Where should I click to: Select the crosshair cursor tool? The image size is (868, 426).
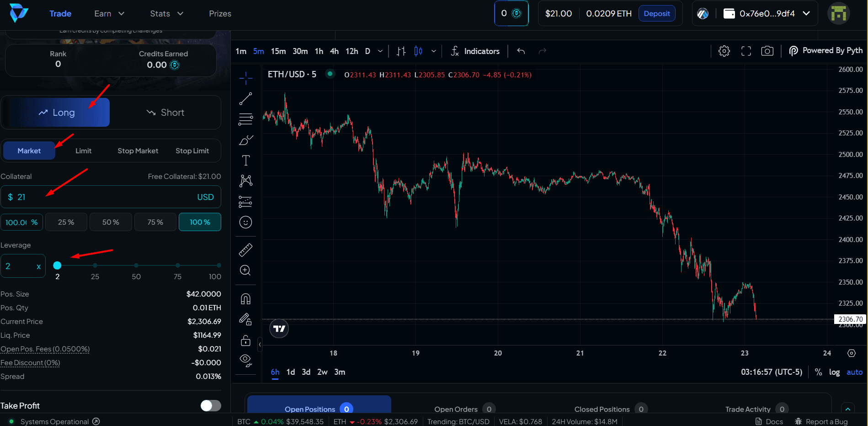pos(245,78)
